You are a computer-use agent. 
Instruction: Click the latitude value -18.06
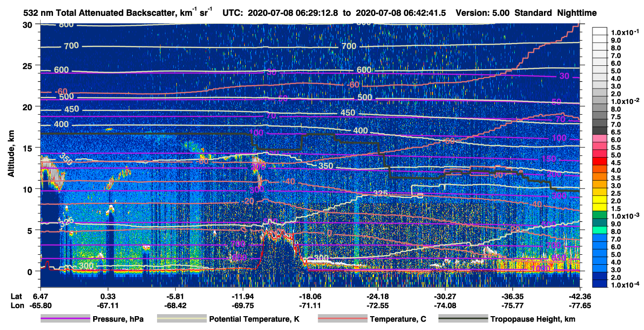tap(310, 296)
